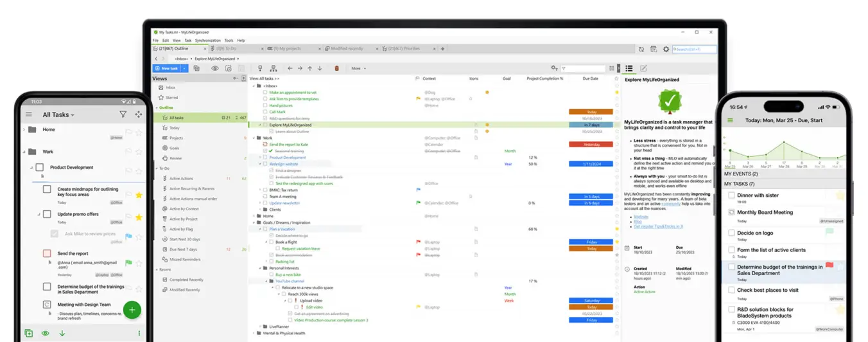Check Dinner with sister checkbox on right phone
Image resolution: width=868 pixels, height=342 pixels.
point(731,195)
